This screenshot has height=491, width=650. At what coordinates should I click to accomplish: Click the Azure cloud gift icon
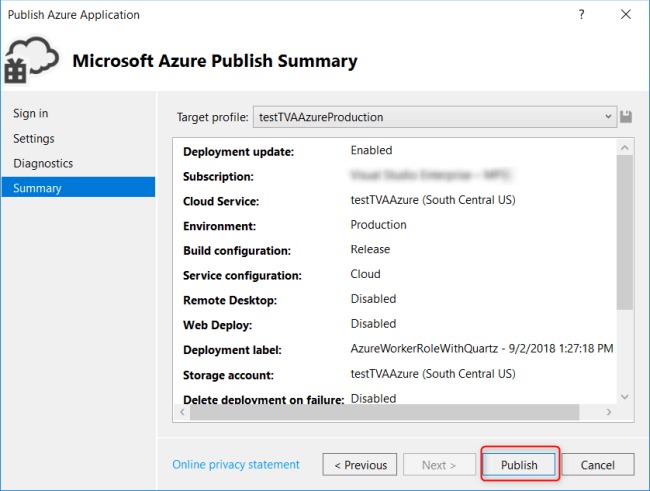click(31, 60)
